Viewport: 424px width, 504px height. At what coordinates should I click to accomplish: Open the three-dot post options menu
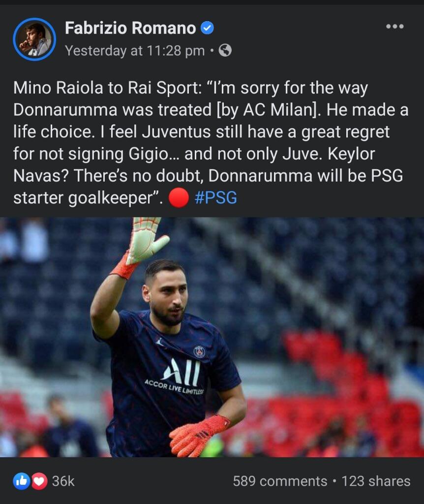tap(395, 27)
